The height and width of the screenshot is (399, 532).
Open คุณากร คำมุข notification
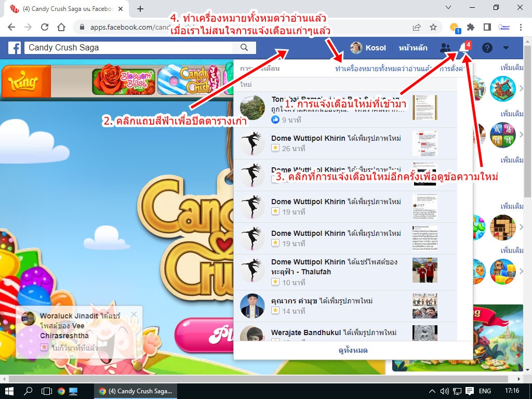tap(345, 305)
